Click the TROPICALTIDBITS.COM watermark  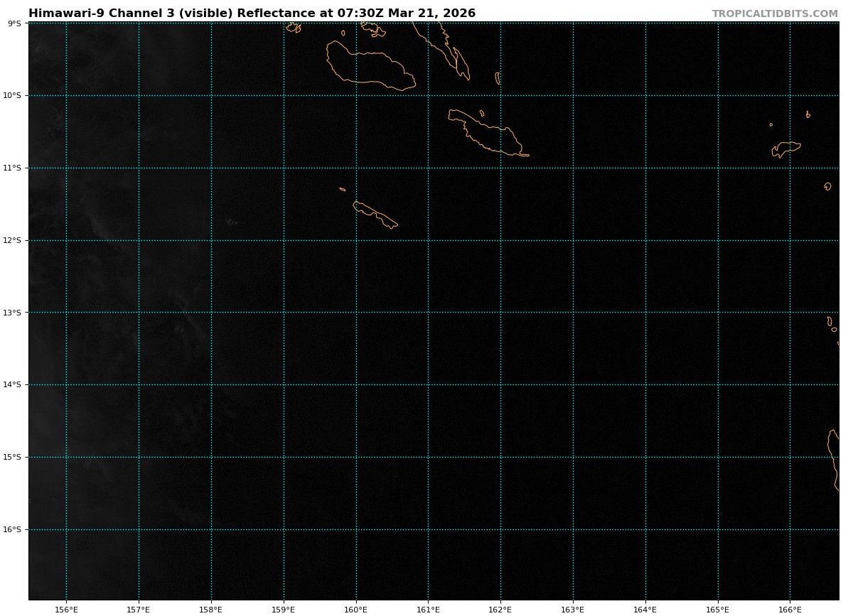775,13
